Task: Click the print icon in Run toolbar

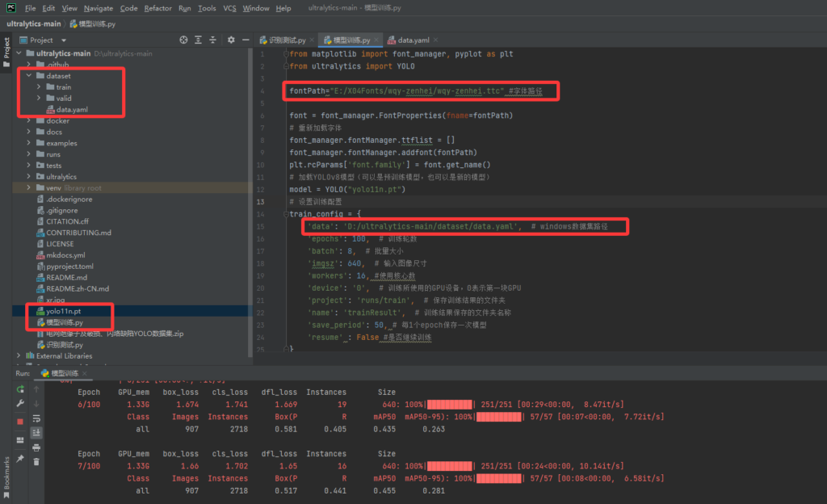Action: [x=36, y=447]
